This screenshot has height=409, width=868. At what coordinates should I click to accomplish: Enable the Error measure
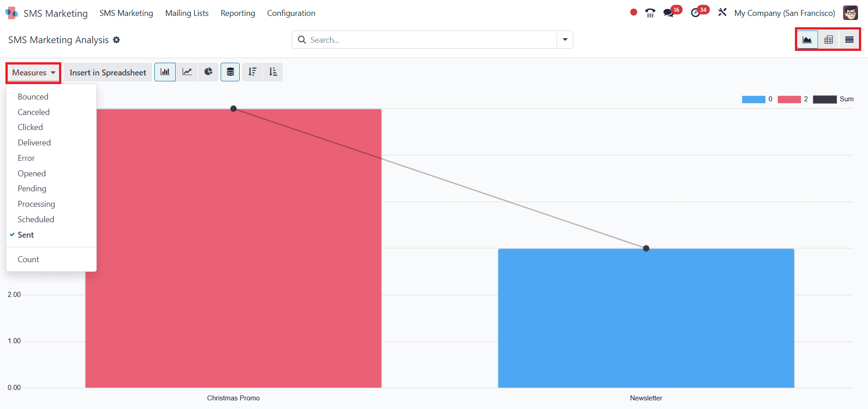click(x=51, y=158)
